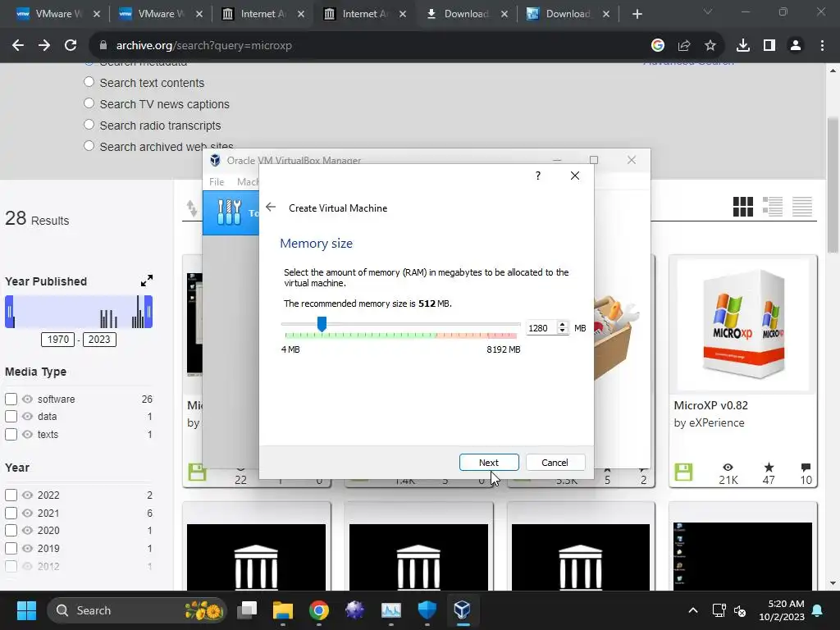Click right handle of Year Published range
This screenshot has height=630, width=840.
(148, 311)
